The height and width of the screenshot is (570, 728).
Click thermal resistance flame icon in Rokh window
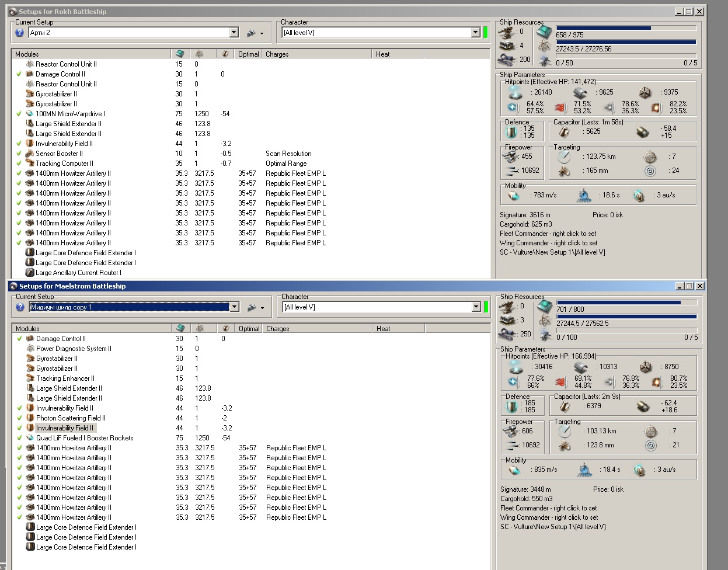point(560,107)
